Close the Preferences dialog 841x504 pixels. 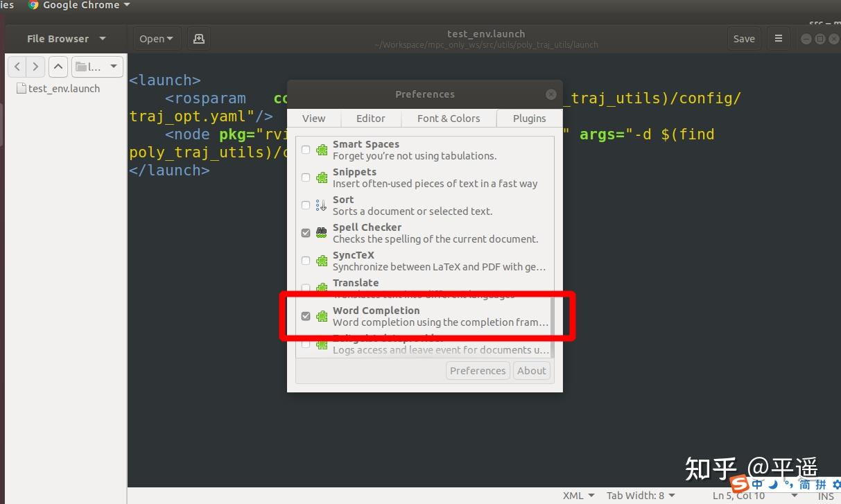[x=551, y=94]
